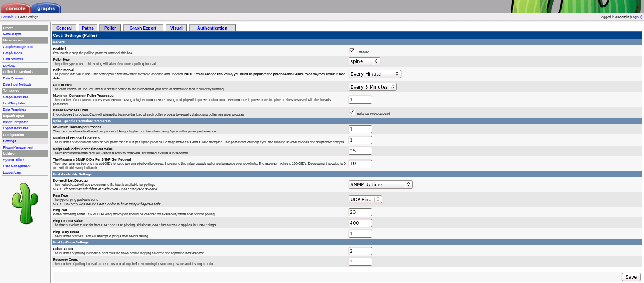Open the Poller Type dropdown

click(364, 61)
